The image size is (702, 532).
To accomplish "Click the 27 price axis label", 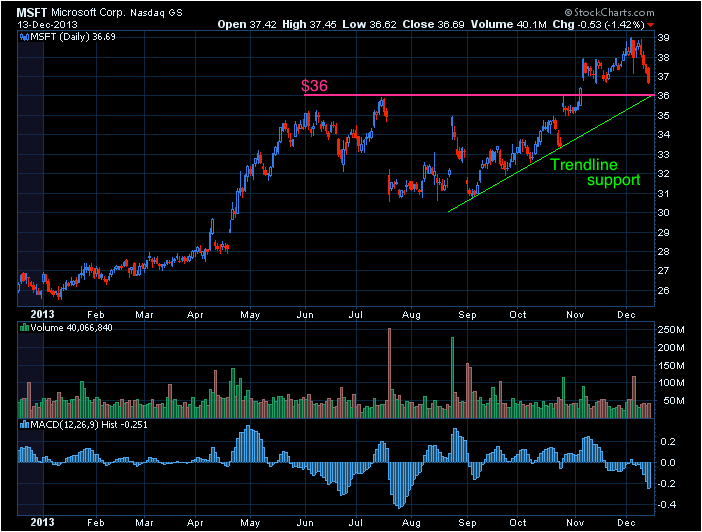I will click(x=663, y=270).
